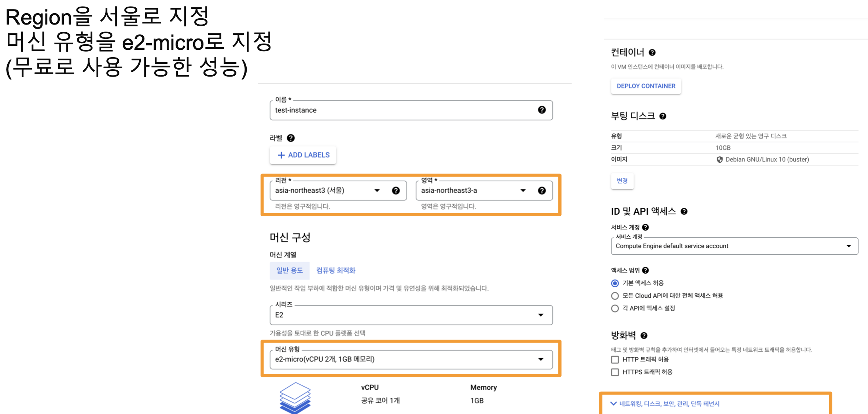This screenshot has height=414, width=868.
Task: Click help icon next to 컨테이너 heading
Action: click(652, 52)
